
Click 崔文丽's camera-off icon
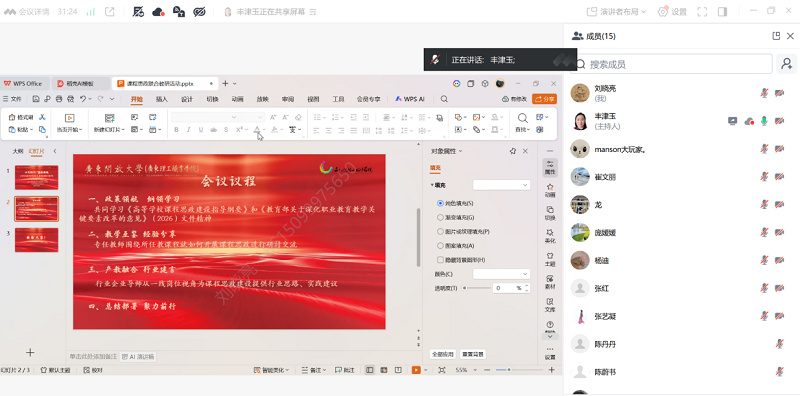click(779, 177)
